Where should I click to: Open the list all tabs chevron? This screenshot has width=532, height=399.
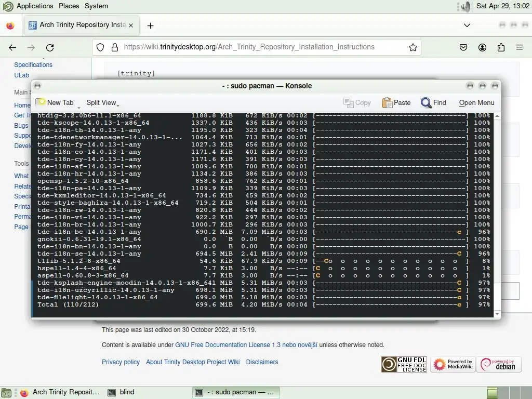tap(467, 25)
